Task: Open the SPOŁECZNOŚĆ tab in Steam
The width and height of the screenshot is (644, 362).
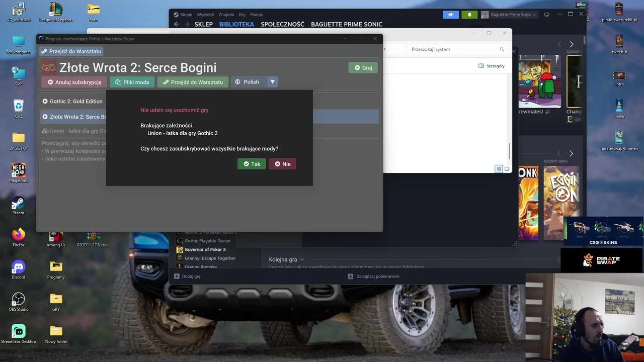Action: click(282, 24)
